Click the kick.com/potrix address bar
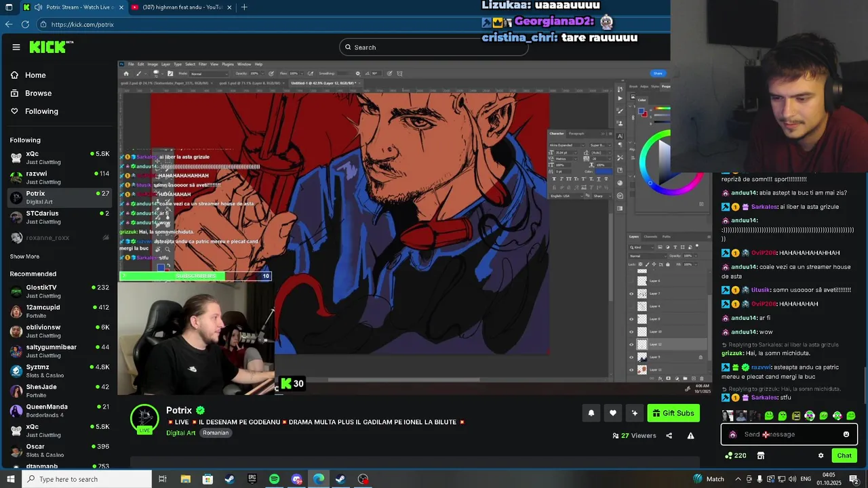 tap(353, 24)
